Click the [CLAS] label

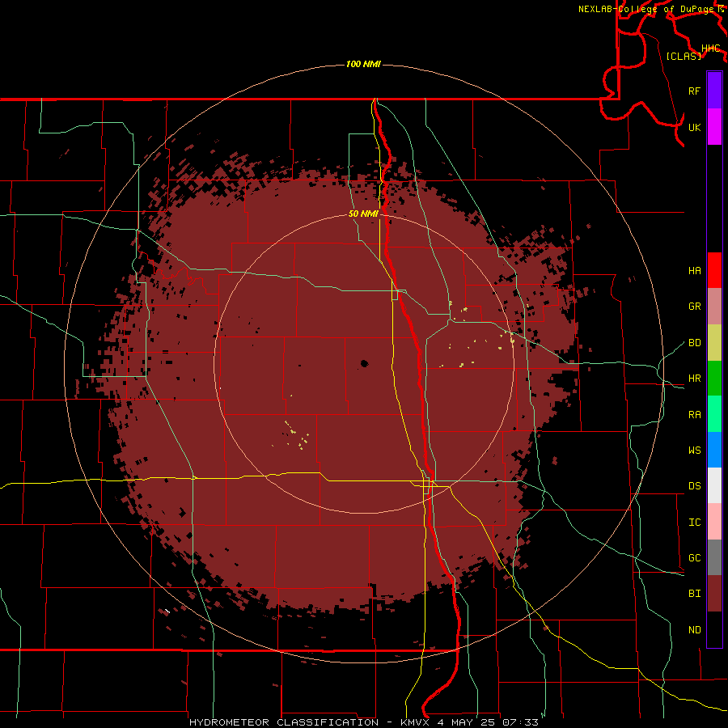click(x=684, y=56)
